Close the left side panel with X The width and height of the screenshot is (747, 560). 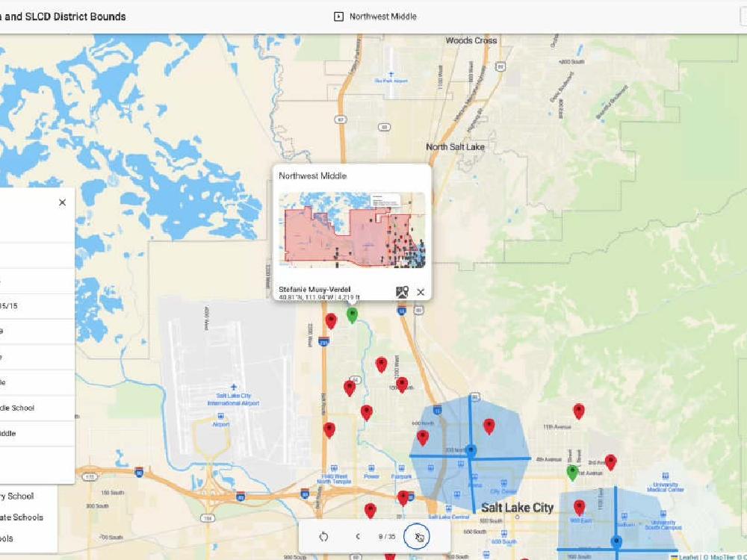pyautogui.click(x=63, y=202)
